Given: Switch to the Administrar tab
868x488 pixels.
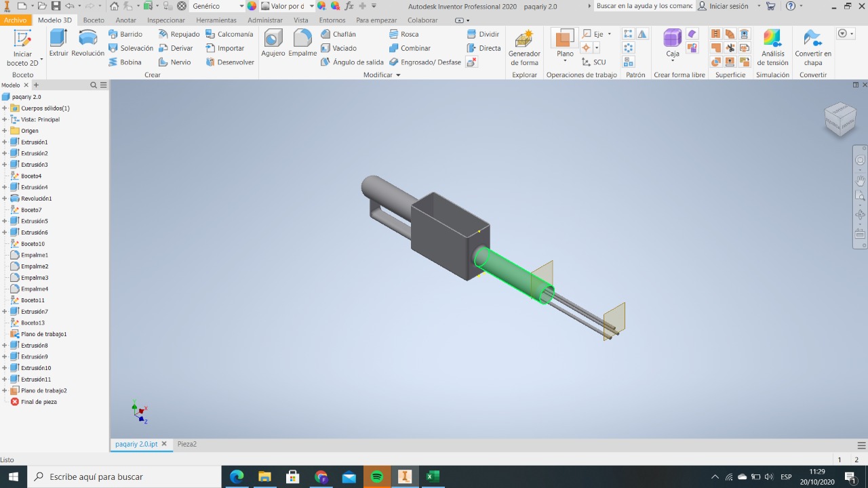Looking at the screenshot, I should click(265, 20).
